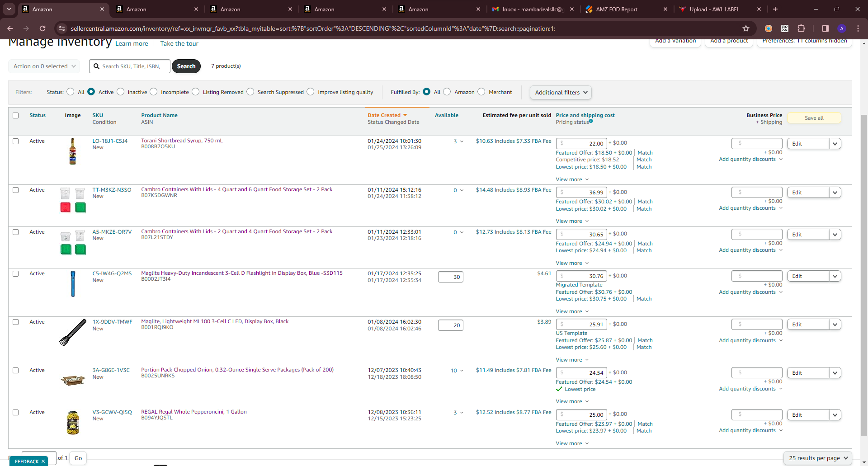Screen dimensions: 868x466
Task: Open Edit dropdown arrow for REGAL Pepperoncini
Action: pyautogui.click(x=835, y=415)
